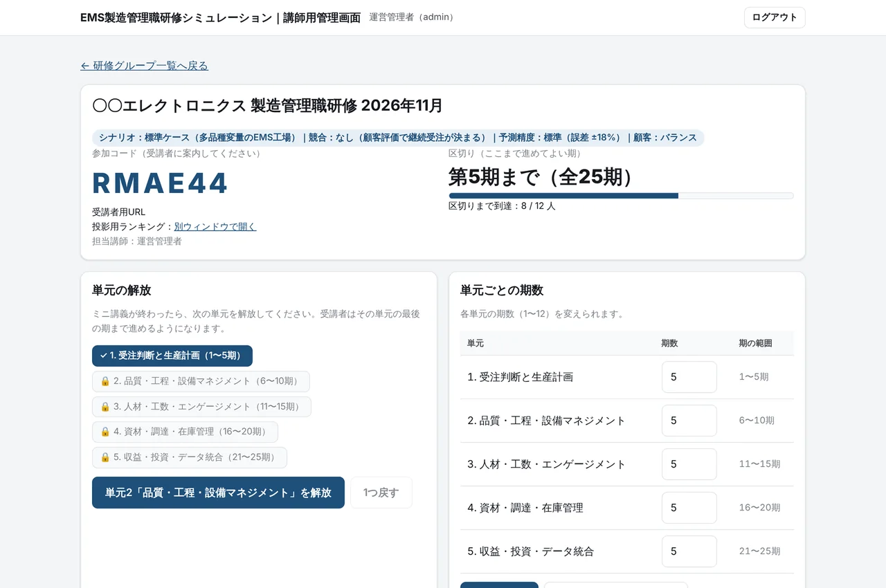Click range cell 6〜10期
The width and height of the screenshot is (886, 588).
tap(757, 421)
